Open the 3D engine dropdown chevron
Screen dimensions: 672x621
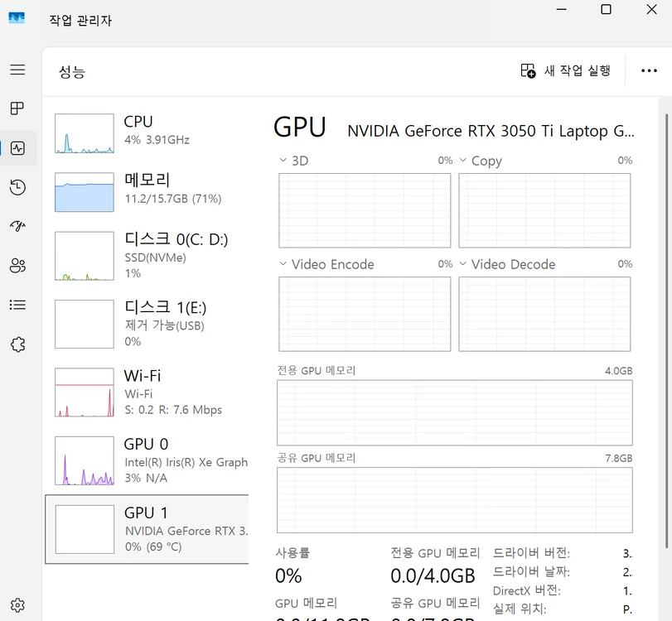point(283,160)
